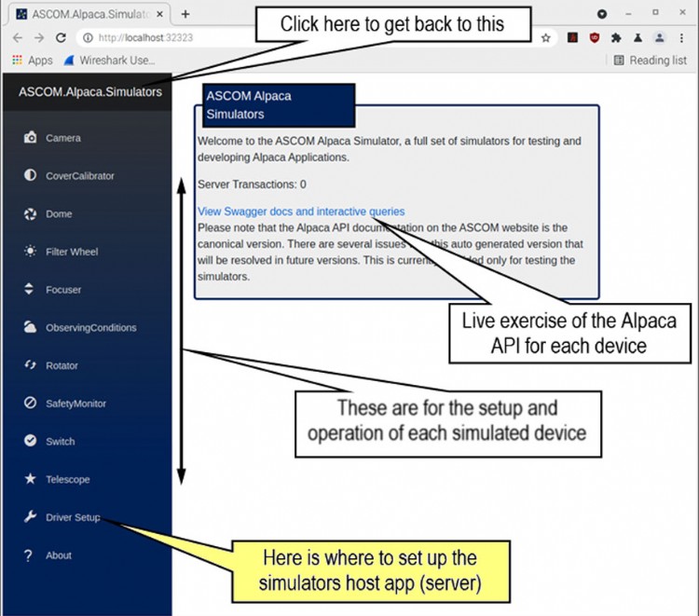
Task: Click the SafetyMonitor ban icon
Action: point(31,403)
